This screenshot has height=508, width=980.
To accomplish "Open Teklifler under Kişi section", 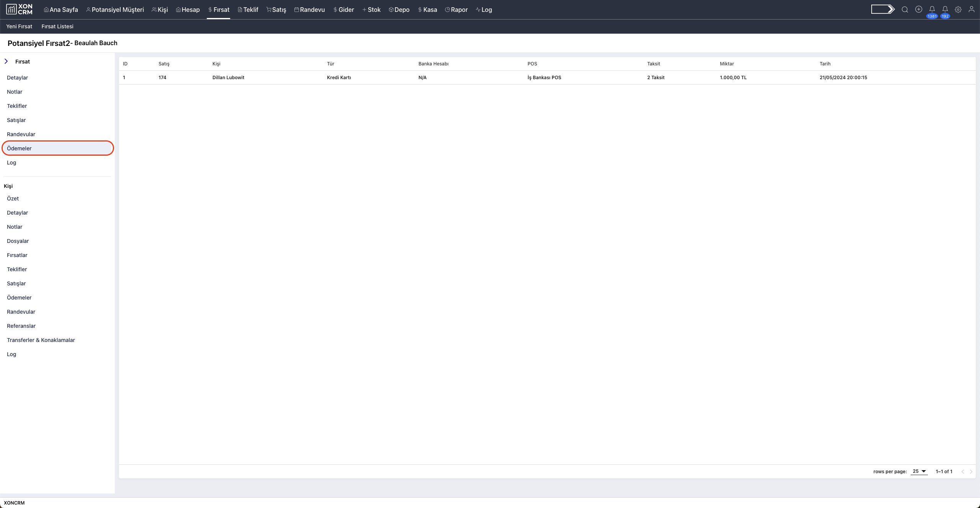I will click(17, 269).
